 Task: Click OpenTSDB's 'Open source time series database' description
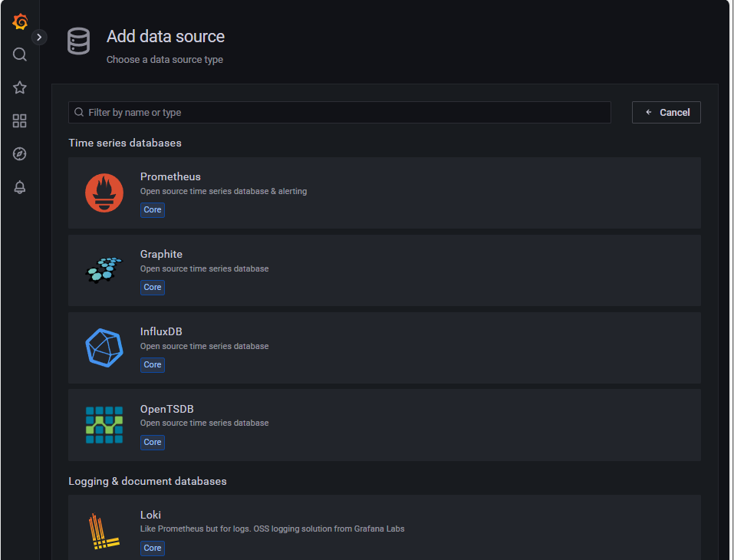tap(204, 423)
